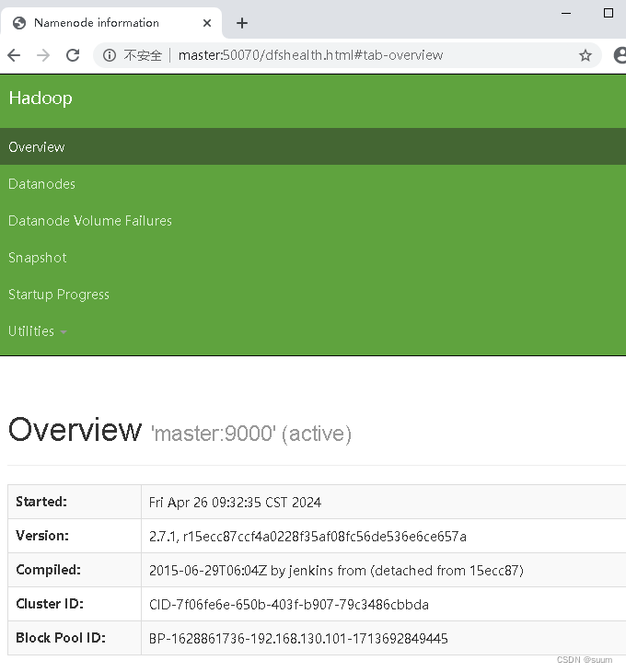Select the Block Pool ID value

tap(298, 639)
